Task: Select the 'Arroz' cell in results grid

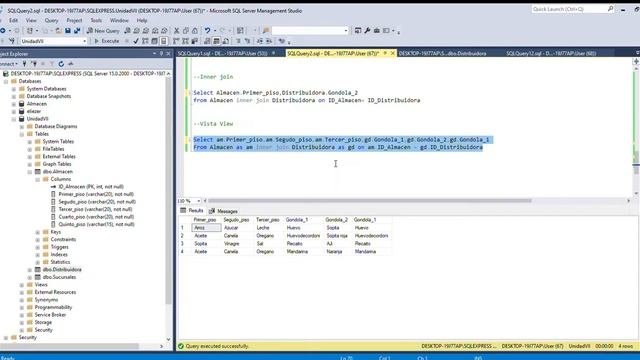Action: [207, 228]
